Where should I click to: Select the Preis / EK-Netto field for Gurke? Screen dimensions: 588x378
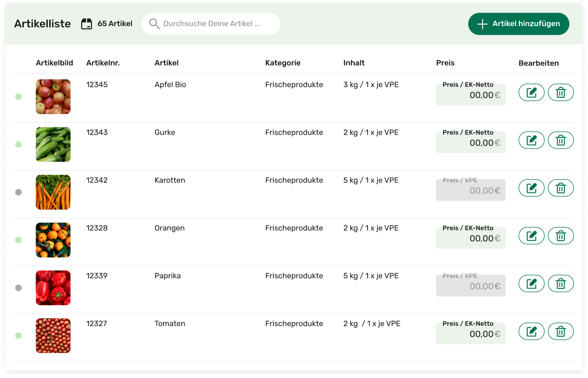coord(470,142)
